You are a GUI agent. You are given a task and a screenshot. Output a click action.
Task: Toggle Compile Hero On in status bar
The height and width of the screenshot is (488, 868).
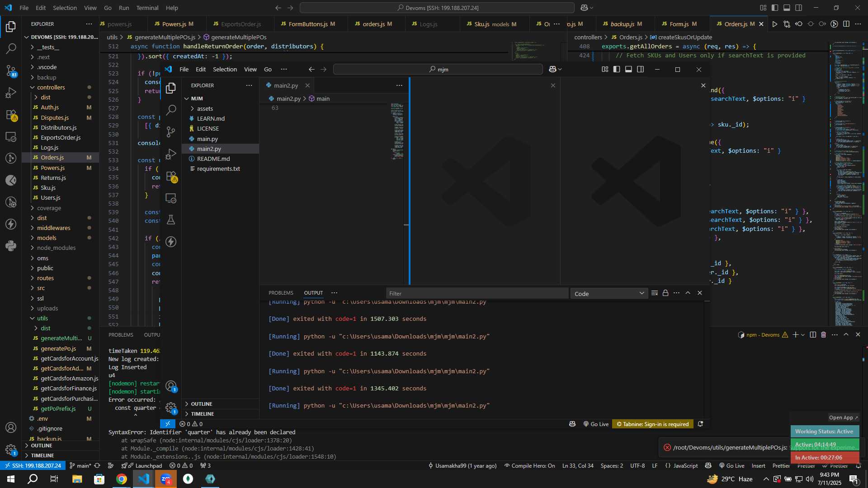coord(529,465)
